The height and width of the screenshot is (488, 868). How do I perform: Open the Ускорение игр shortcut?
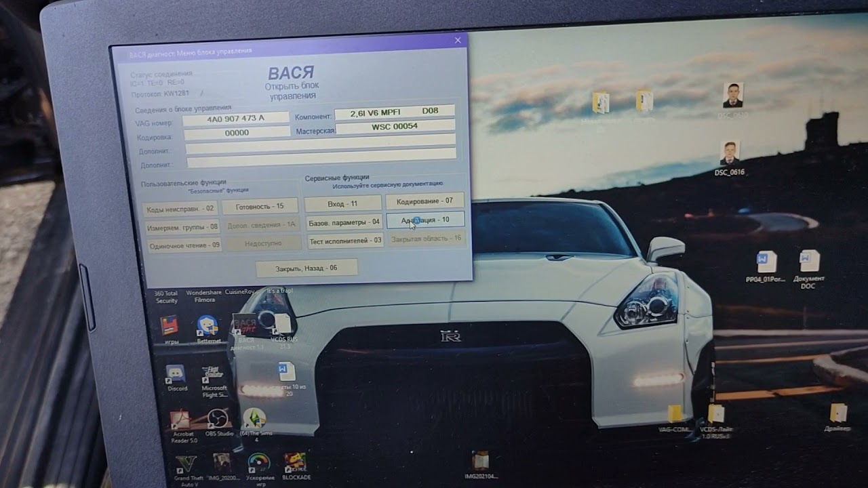click(x=260, y=469)
